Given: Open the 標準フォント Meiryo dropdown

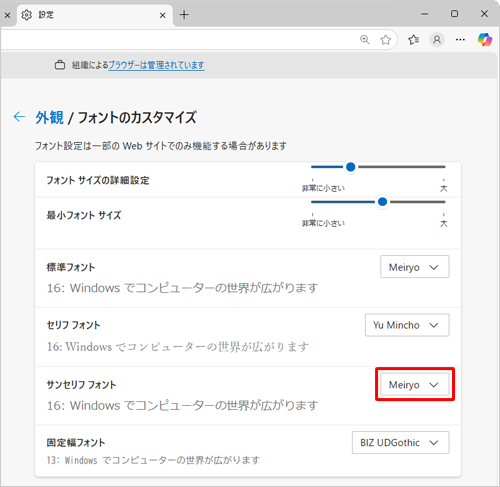Looking at the screenshot, I should [x=415, y=267].
